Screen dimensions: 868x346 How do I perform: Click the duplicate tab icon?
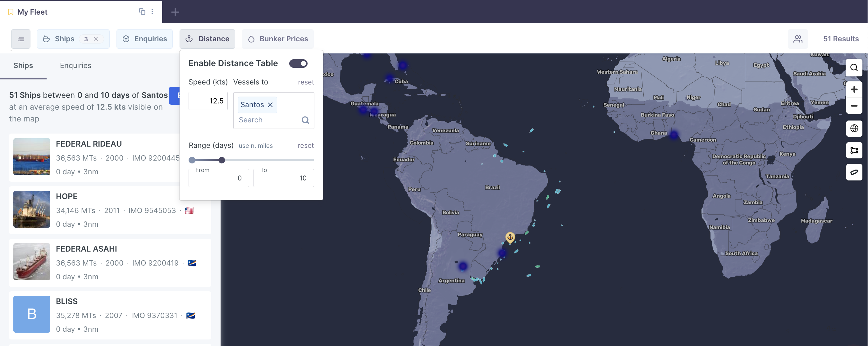pyautogui.click(x=142, y=12)
